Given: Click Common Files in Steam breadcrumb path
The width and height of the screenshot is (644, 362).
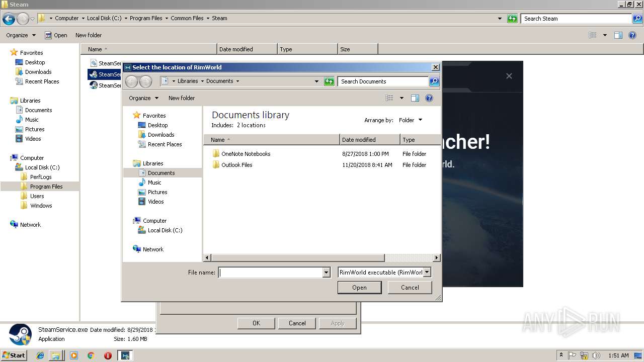Looking at the screenshot, I should 187,18.
